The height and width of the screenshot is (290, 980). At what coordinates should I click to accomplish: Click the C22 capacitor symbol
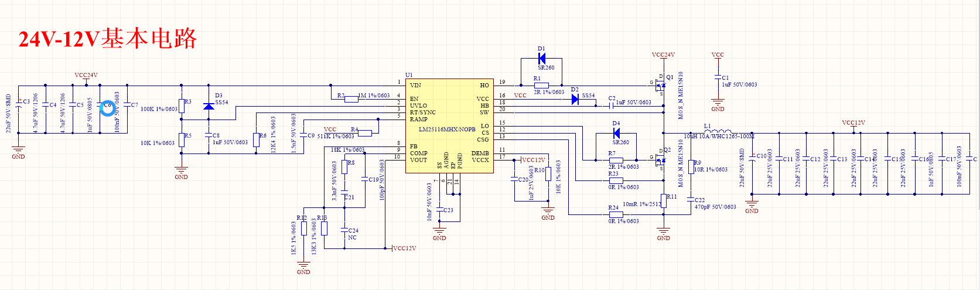[691, 200]
